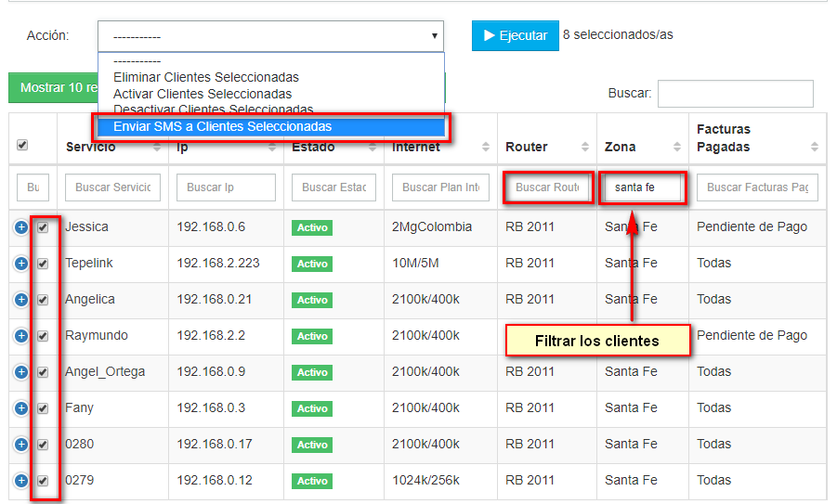Open details plus icon for Raymundo
837x504 pixels.
click(21, 336)
